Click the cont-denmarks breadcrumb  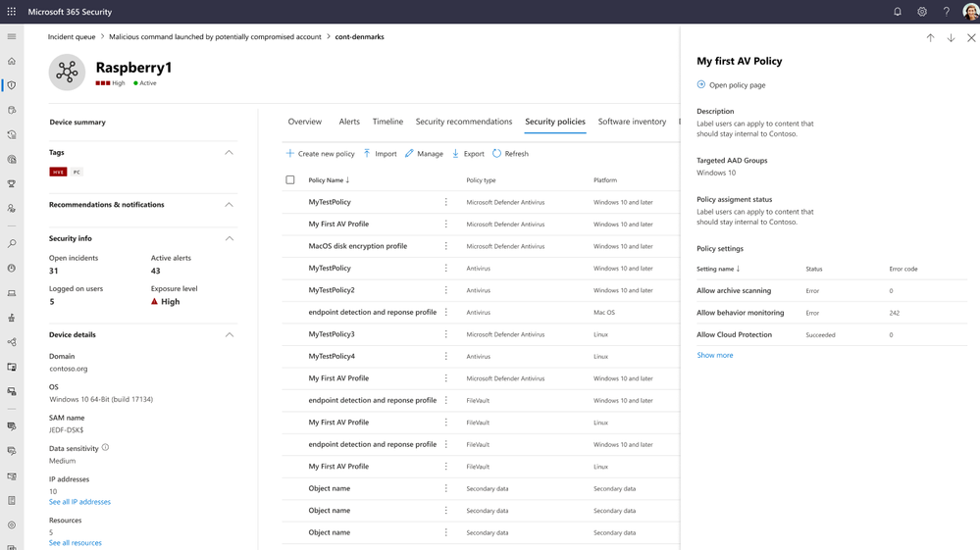tap(359, 37)
